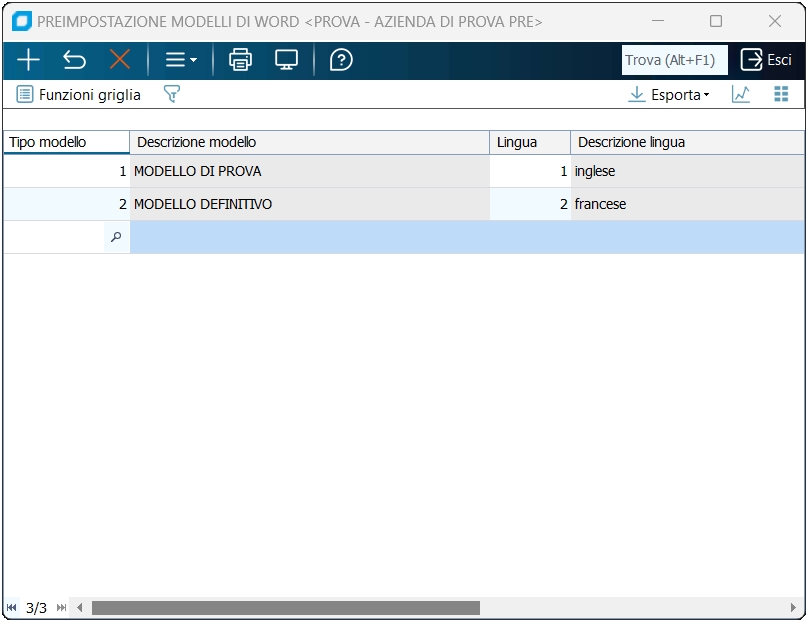Image resolution: width=809 pixels, height=622 pixels.
Task: Open help with question mark icon
Action: [x=341, y=60]
